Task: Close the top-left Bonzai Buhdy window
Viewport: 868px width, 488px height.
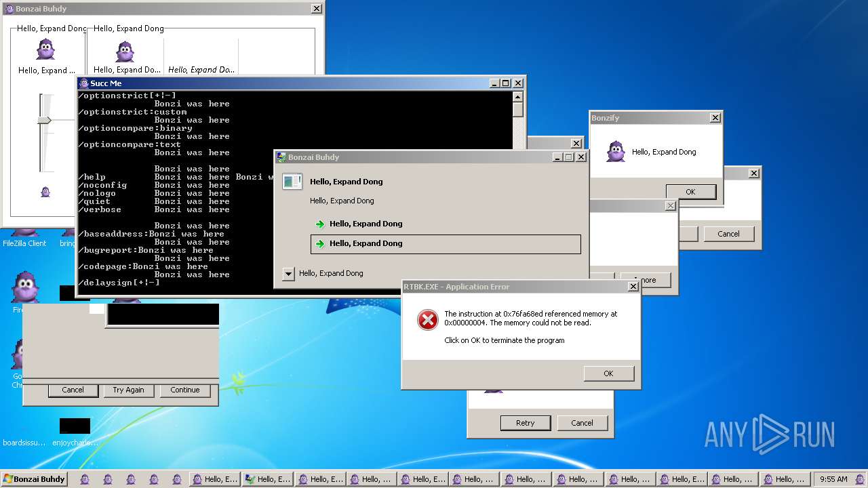Action: click(x=316, y=9)
